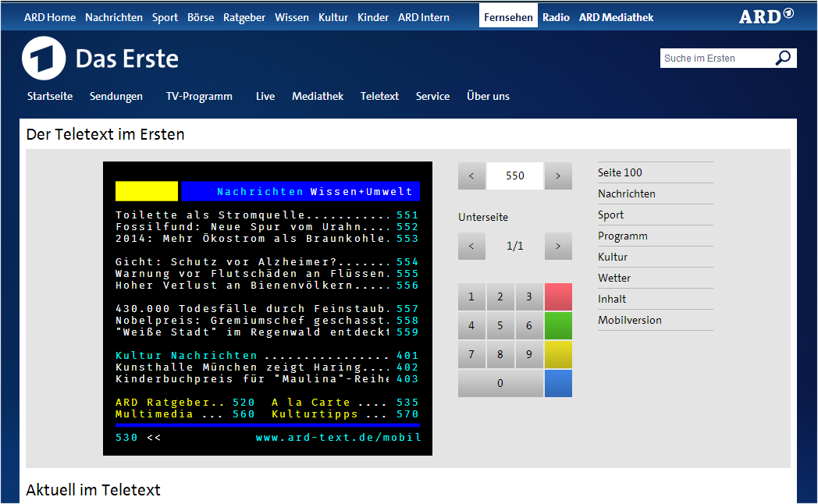Click keypad digit 6 button

click(529, 326)
